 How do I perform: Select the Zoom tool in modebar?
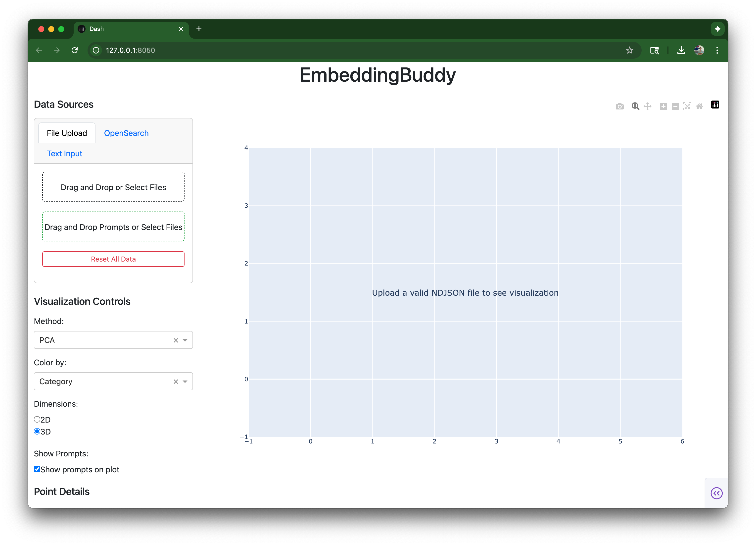click(635, 107)
